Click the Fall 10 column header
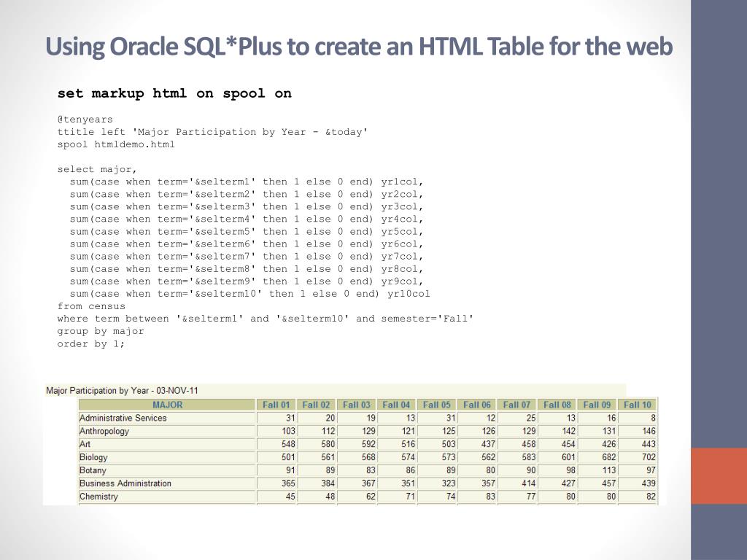The height and width of the screenshot is (560, 747). click(x=638, y=405)
